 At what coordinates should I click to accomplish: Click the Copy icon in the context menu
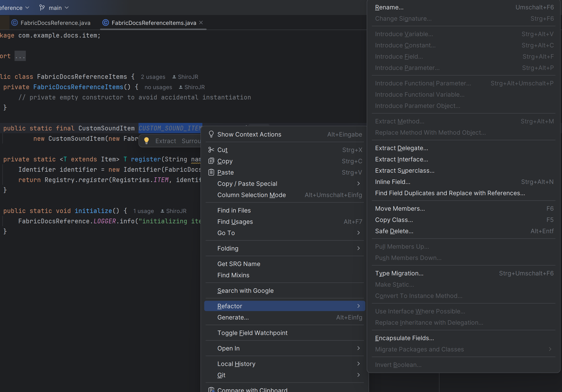(x=211, y=161)
